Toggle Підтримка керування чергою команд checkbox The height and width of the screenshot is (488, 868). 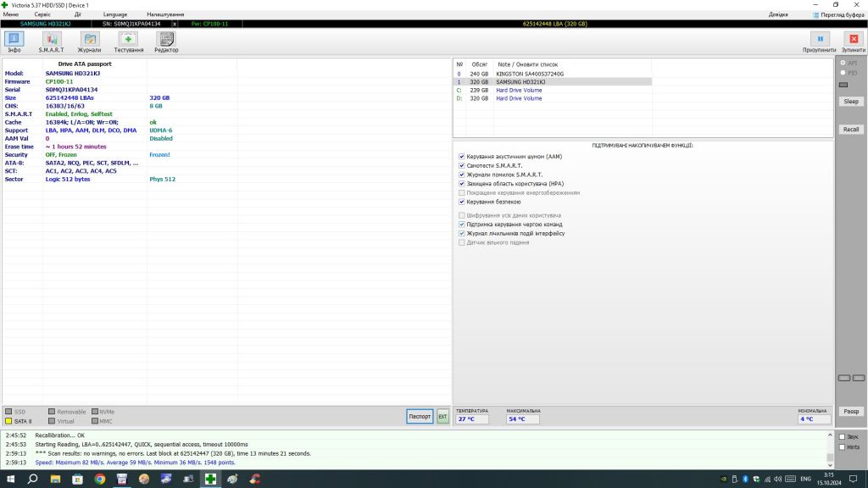[x=462, y=225]
